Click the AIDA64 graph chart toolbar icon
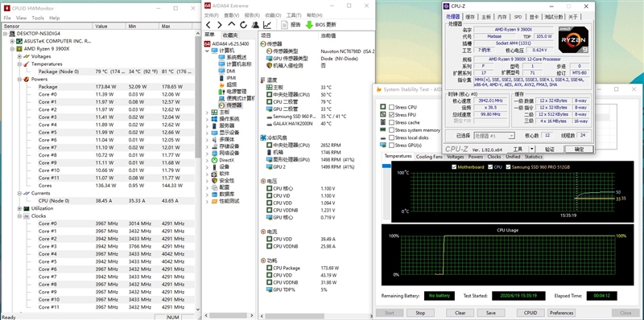The width and height of the screenshot is (644, 320). click(267, 25)
